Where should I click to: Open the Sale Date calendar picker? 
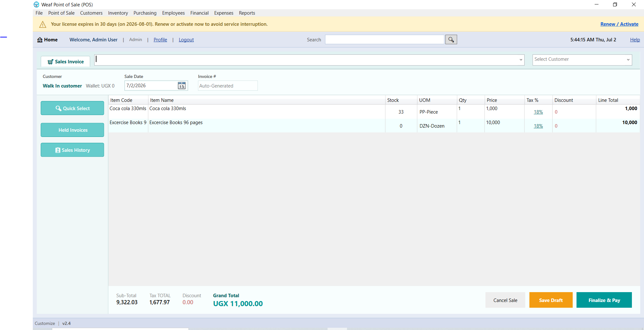pyautogui.click(x=181, y=86)
